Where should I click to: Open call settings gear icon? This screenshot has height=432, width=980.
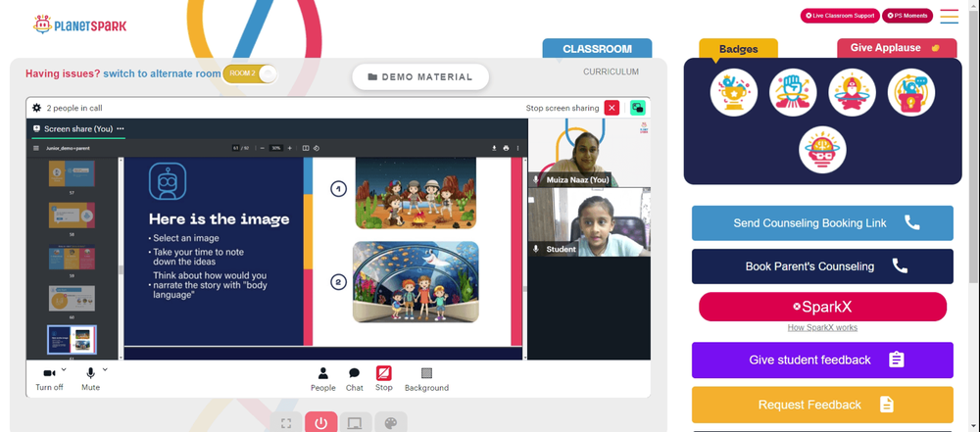[x=36, y=108]
